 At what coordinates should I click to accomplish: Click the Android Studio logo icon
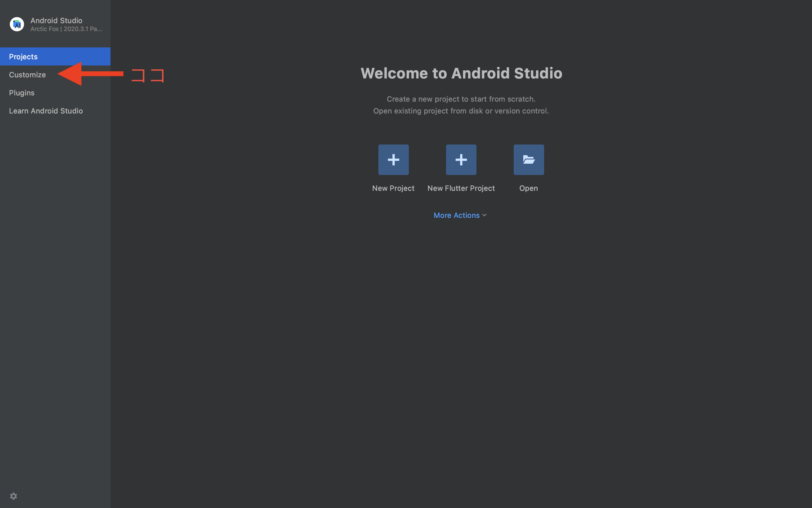[17, 24]
